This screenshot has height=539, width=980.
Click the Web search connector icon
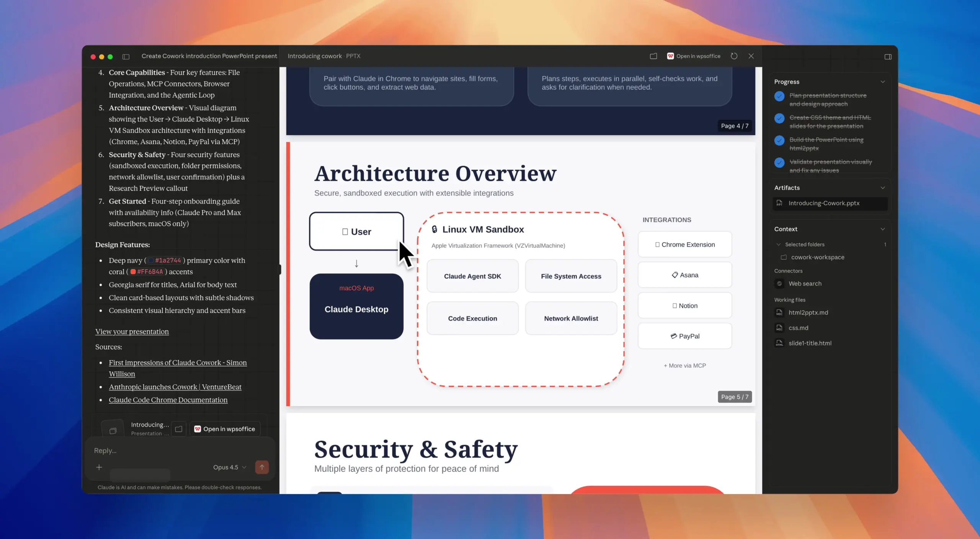pyautogui.click(x=779, y=283)
